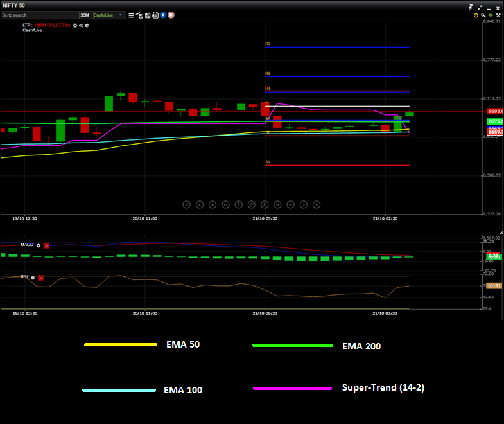The height and width of the screenshot is (424, 504).
Task: Click the R3 pivot level label
Action: tap(268, 44)
